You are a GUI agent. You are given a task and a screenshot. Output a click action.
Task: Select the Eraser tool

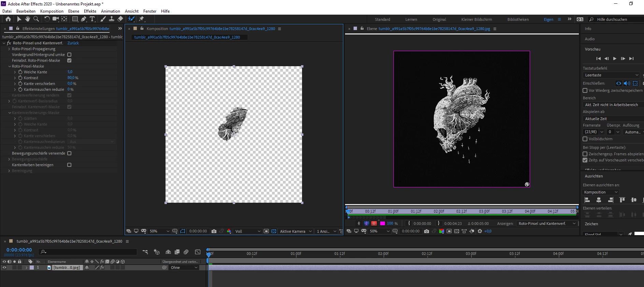(120, 19)
